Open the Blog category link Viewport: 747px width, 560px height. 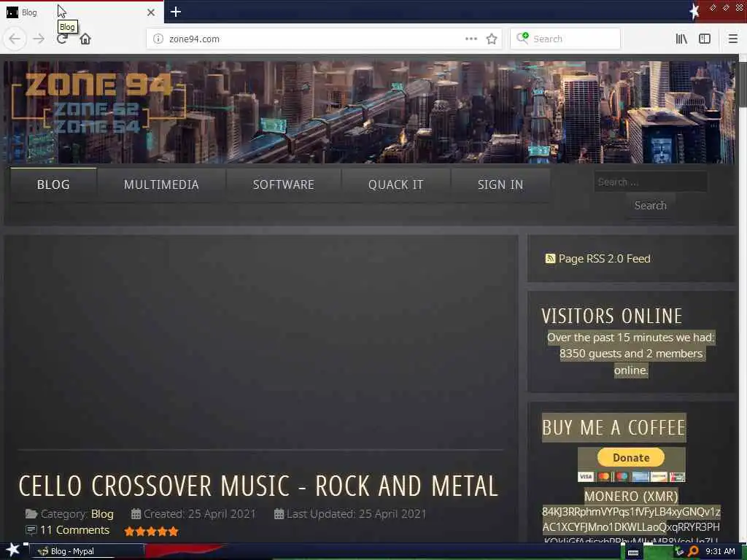click(102, 514)
